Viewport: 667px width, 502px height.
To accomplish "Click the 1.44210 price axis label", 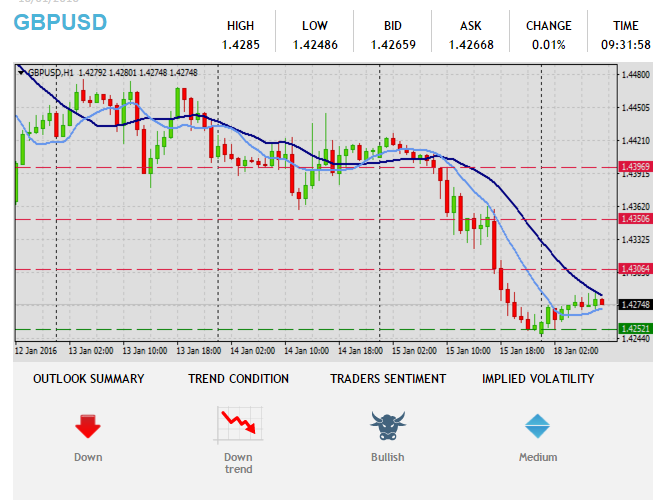I will [636, 141].
